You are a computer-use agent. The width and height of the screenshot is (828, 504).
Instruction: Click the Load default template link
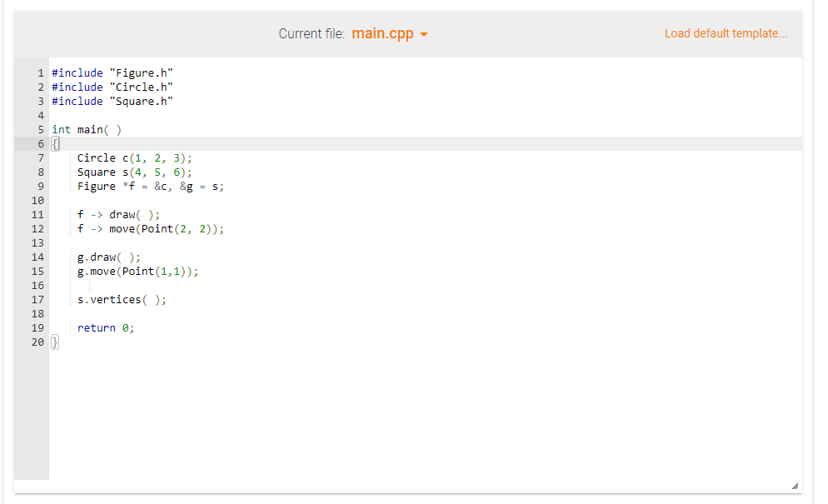pos(724,33)
